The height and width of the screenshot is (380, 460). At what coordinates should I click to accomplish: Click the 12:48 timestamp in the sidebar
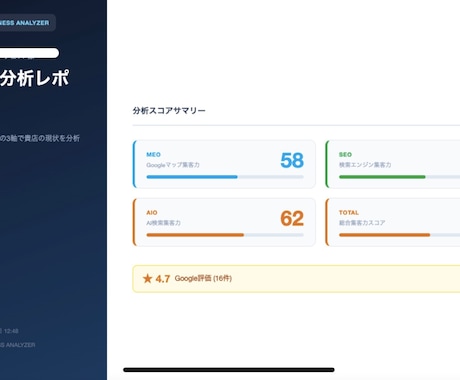(x=11, y=331)
